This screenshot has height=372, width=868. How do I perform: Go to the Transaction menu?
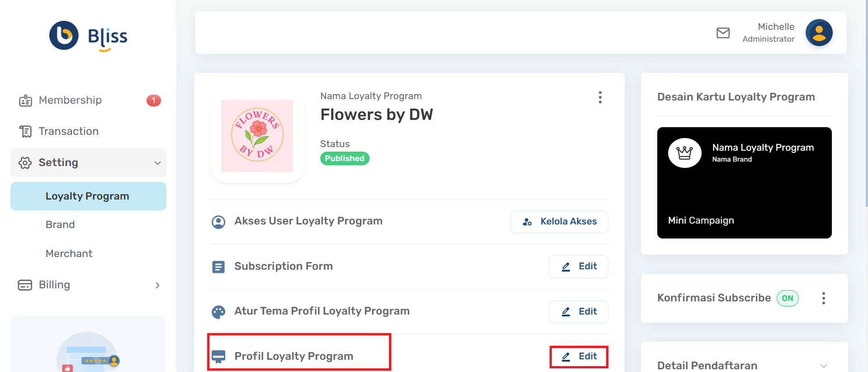point(68,131)
